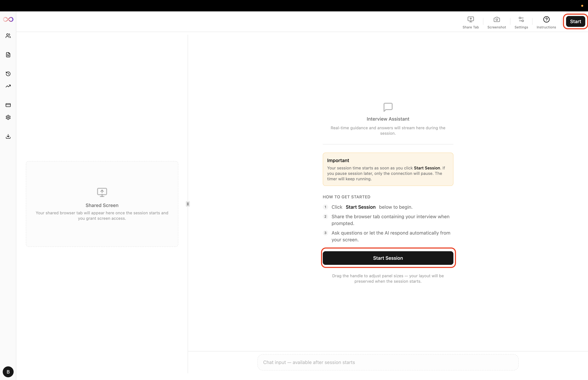Open the history clock icon
Image resolution: width=588 pixels, height=380 pixels.
[8, 74]
